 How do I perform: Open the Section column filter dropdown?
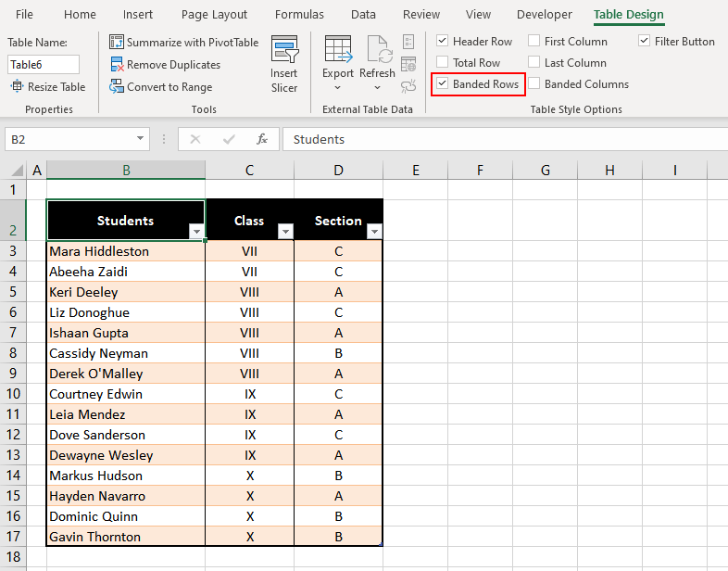(x=374, y=232)
